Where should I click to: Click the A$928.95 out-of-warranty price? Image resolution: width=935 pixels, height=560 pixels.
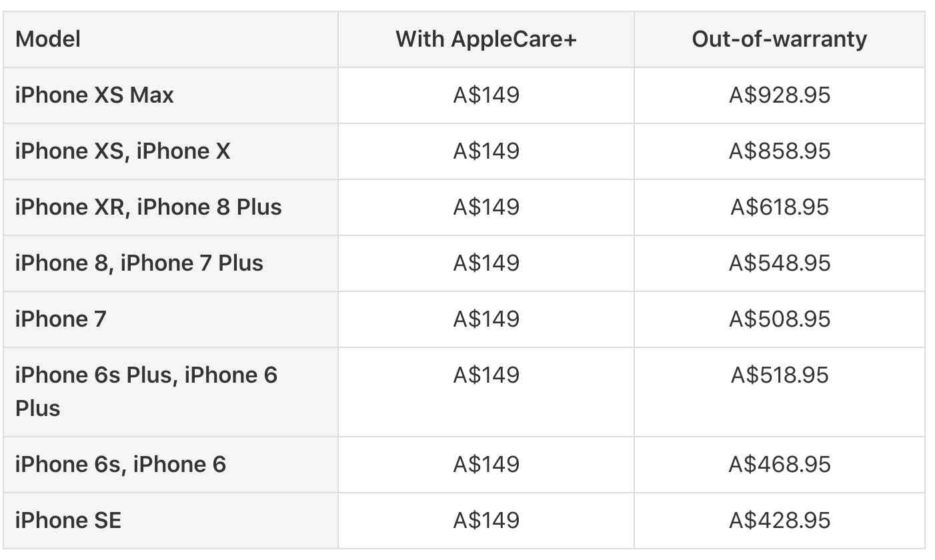[780, 95]
